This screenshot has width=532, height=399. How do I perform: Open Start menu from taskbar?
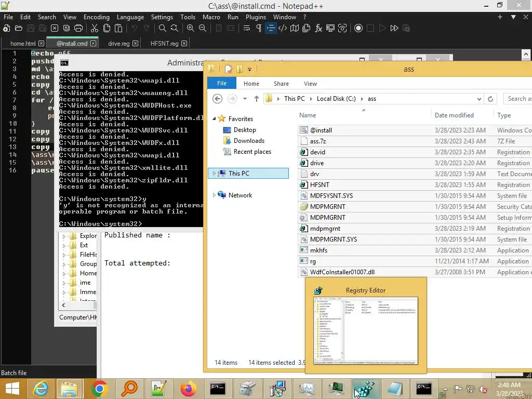(x=12, y=389)
